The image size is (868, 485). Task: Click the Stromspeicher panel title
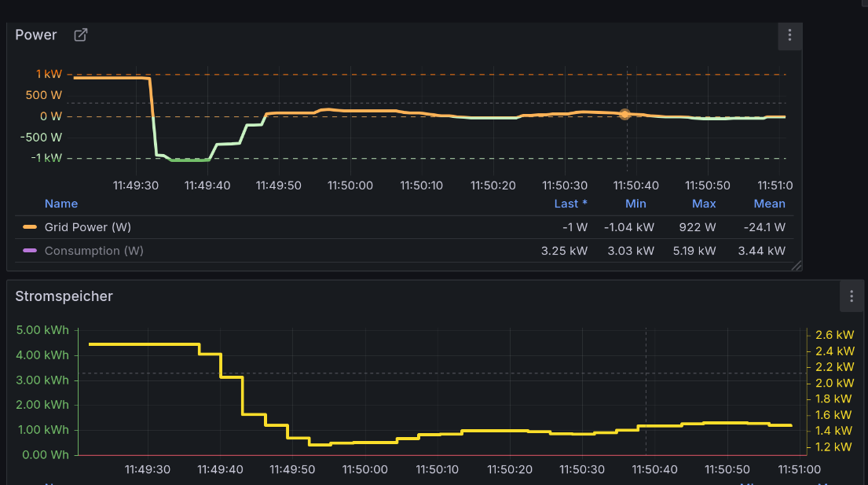[64, 296]
